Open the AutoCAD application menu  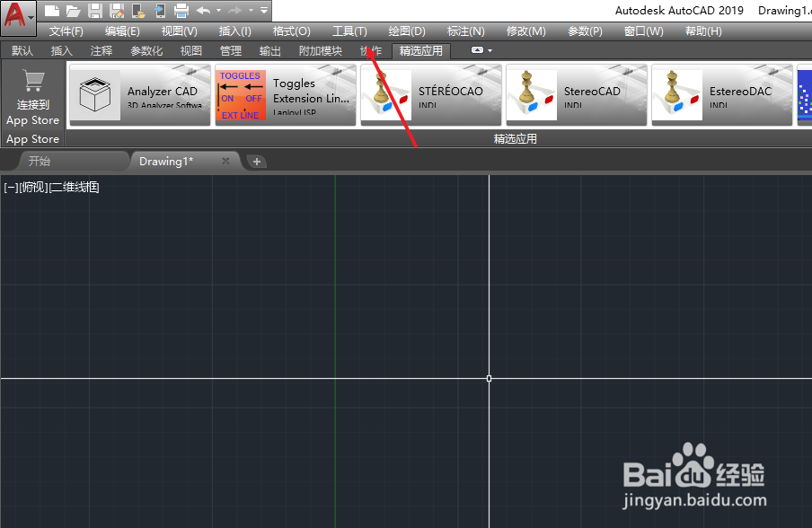pos(18,17)
